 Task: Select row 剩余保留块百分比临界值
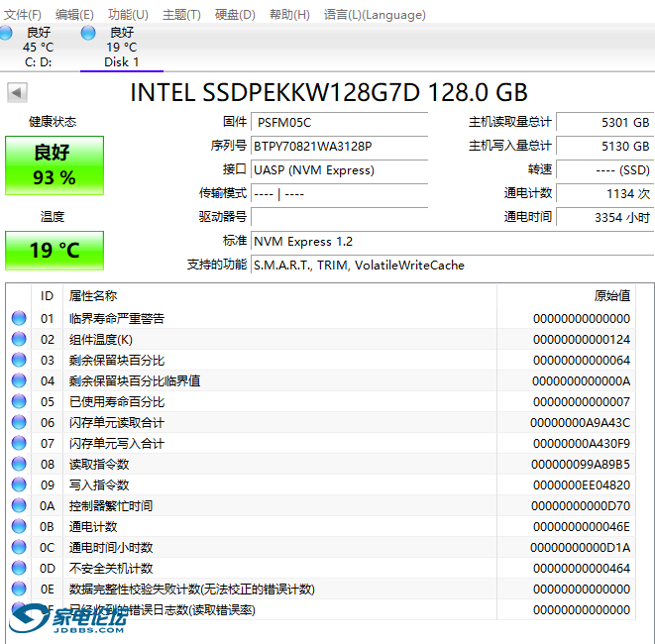point(321,381)
